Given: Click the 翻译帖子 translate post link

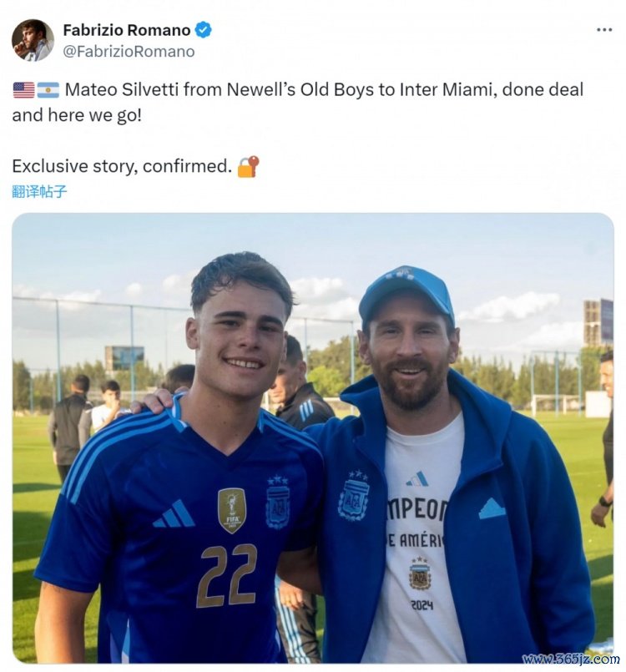Looking at the screenshot, I should [x=39, y=191].
